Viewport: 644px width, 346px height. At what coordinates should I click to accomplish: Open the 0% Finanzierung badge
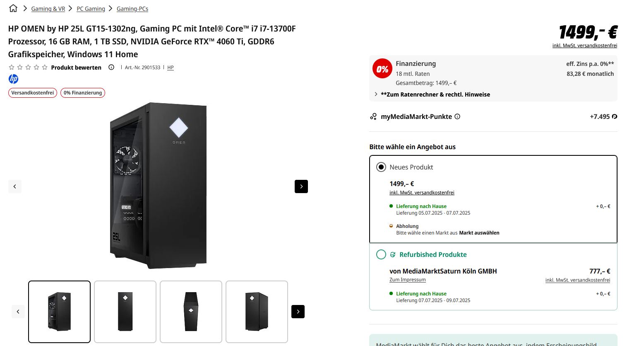click(83, 93)
